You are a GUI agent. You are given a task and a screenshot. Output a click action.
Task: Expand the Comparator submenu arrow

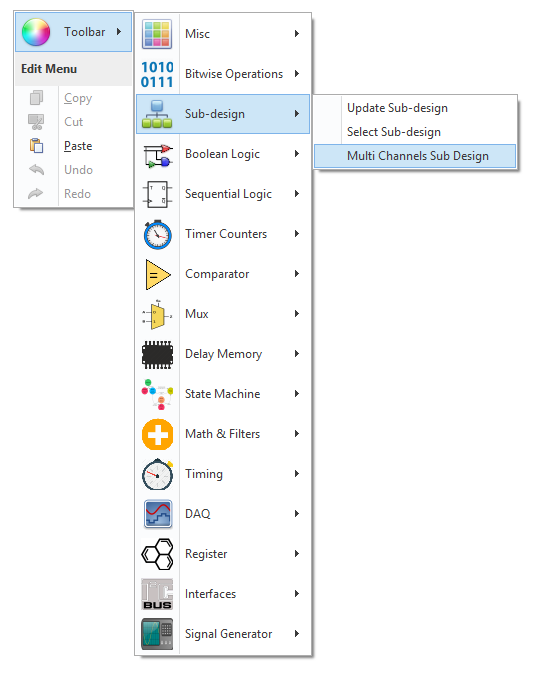coord(297,274)
